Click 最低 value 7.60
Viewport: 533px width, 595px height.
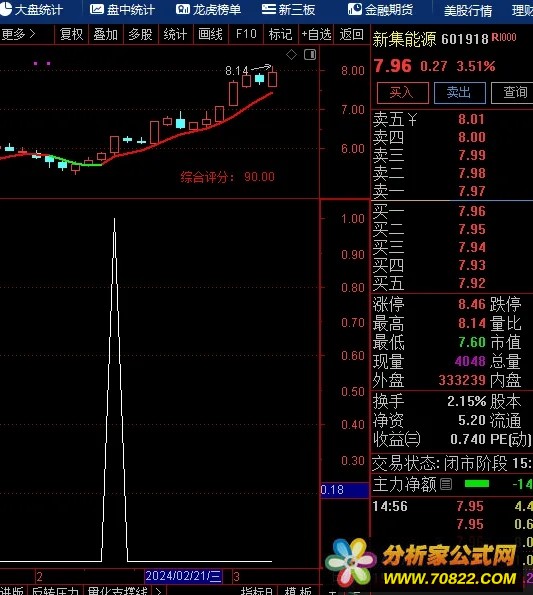[x=472, y=342]
